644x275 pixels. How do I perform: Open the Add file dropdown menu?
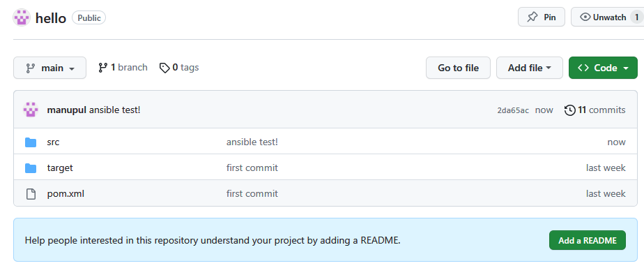pos(530,68)
